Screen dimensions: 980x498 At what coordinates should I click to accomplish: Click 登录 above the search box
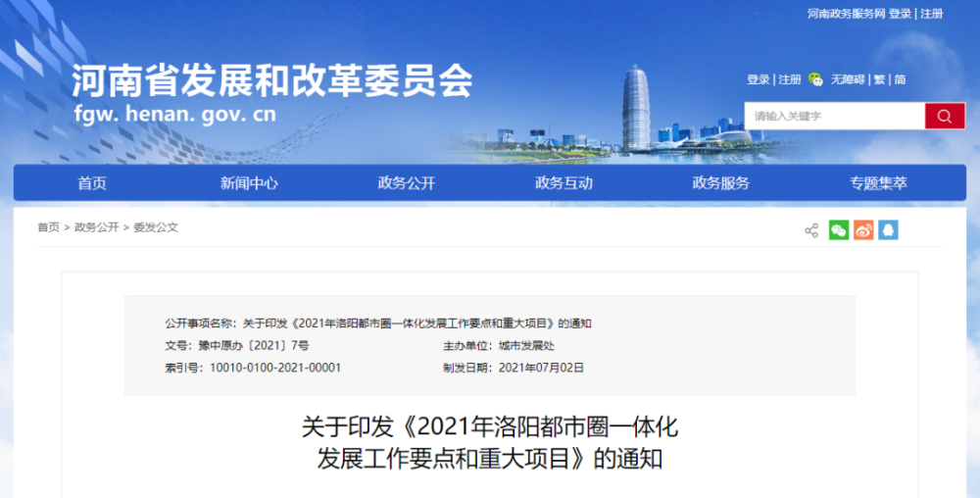point(759,79)
